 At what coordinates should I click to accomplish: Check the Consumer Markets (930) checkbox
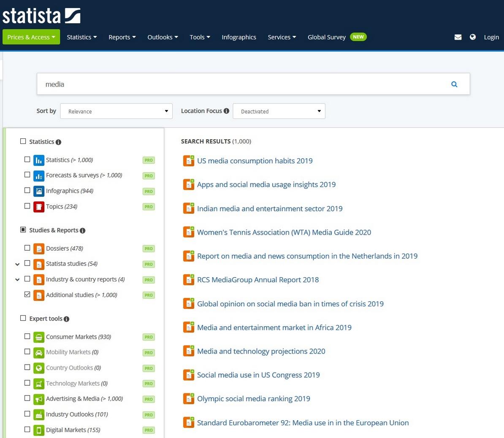tap(27, 336)
